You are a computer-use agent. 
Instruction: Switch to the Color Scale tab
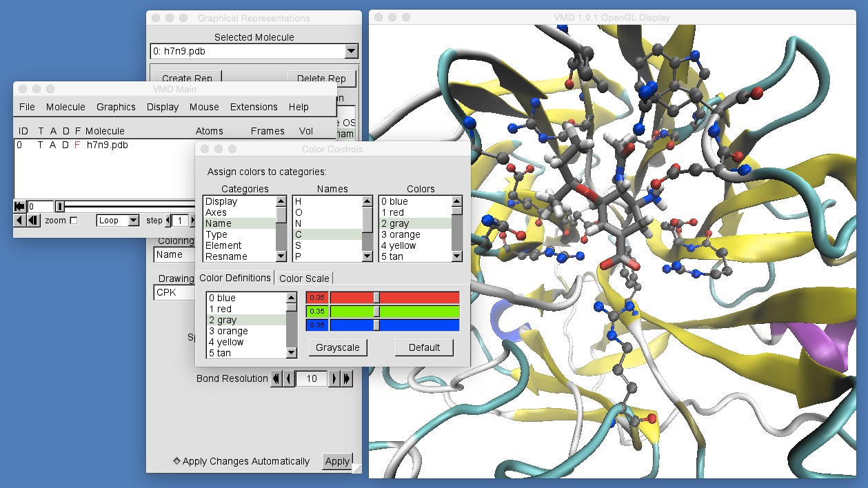304,278
